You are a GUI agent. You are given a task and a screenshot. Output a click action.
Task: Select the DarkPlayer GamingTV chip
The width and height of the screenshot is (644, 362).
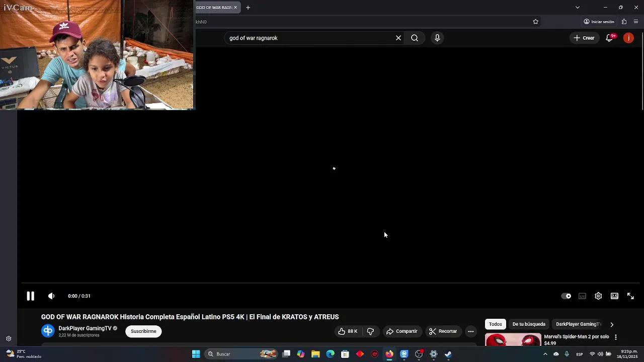pyautogui.click(x=579, y=324)
